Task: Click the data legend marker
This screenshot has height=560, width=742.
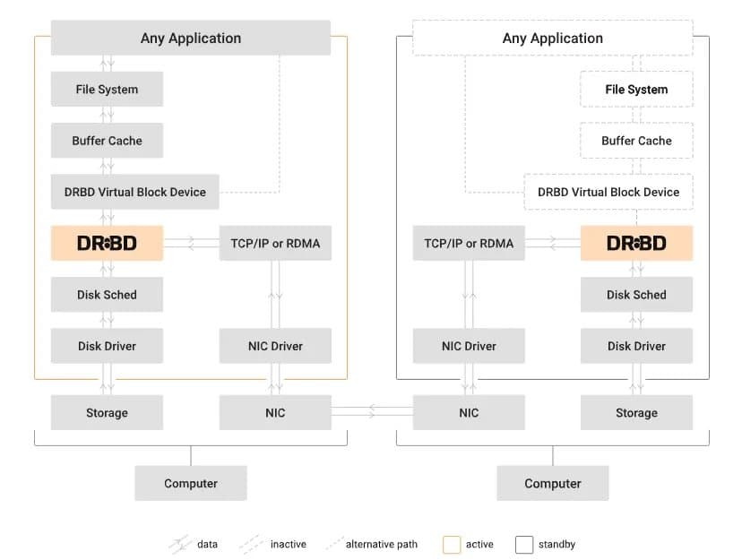Action: 176,544
